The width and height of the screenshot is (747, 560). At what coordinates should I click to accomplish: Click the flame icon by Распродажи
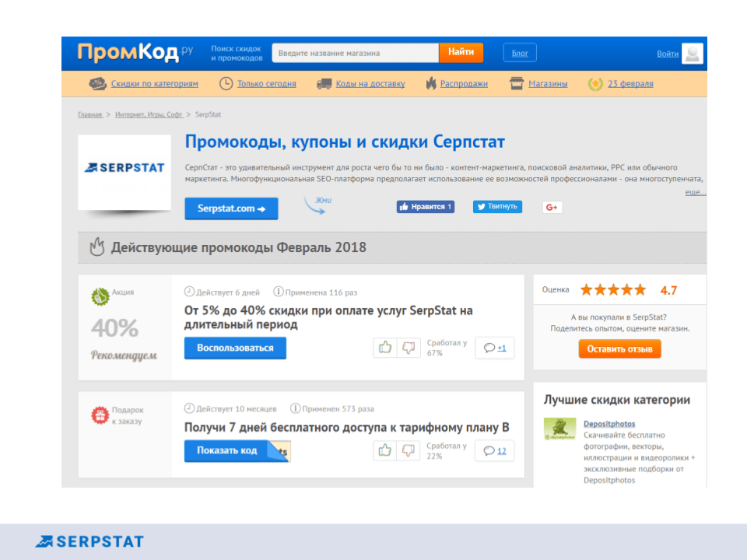point(431,84)
